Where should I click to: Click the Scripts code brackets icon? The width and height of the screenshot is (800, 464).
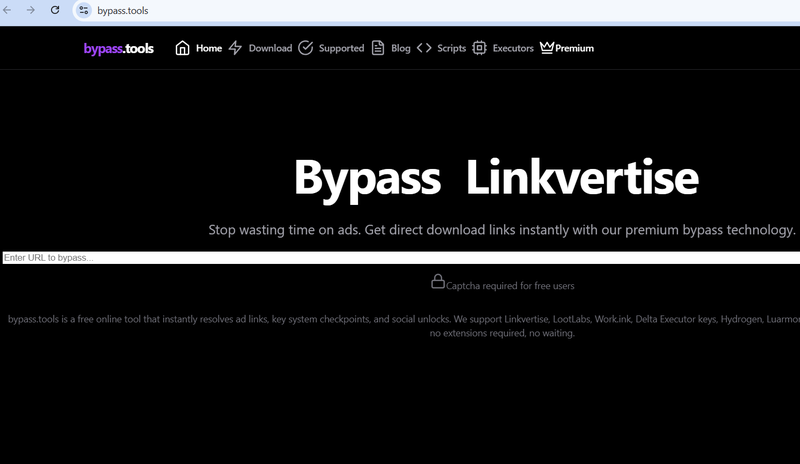pyautogui.click(x=424, y=48)
